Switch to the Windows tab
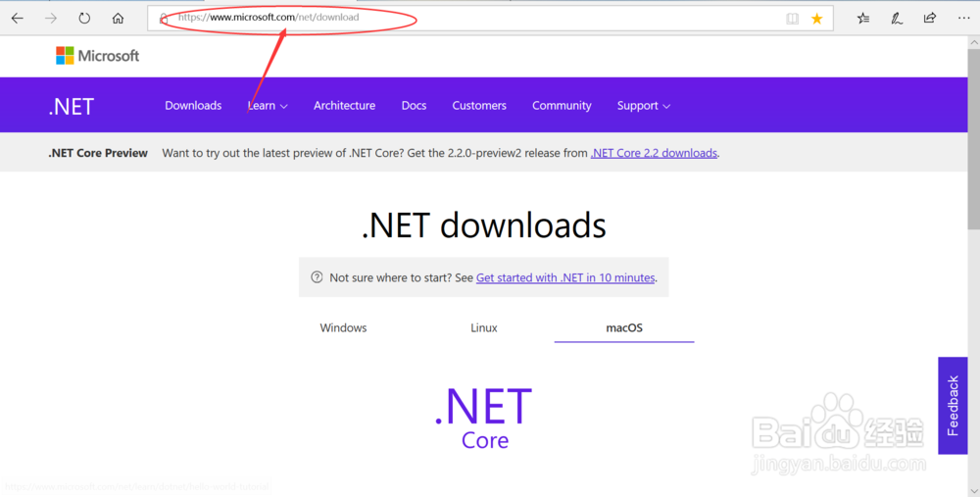This screenshot has height=497, width=980. pyautogui.click(x=343, y=327)
